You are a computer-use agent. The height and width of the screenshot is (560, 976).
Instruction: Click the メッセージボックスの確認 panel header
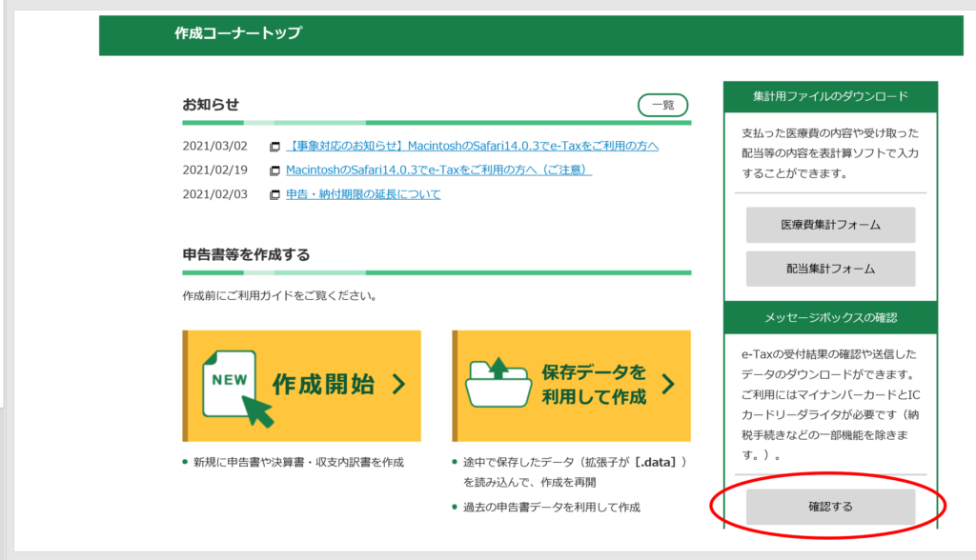pos(830,317)
